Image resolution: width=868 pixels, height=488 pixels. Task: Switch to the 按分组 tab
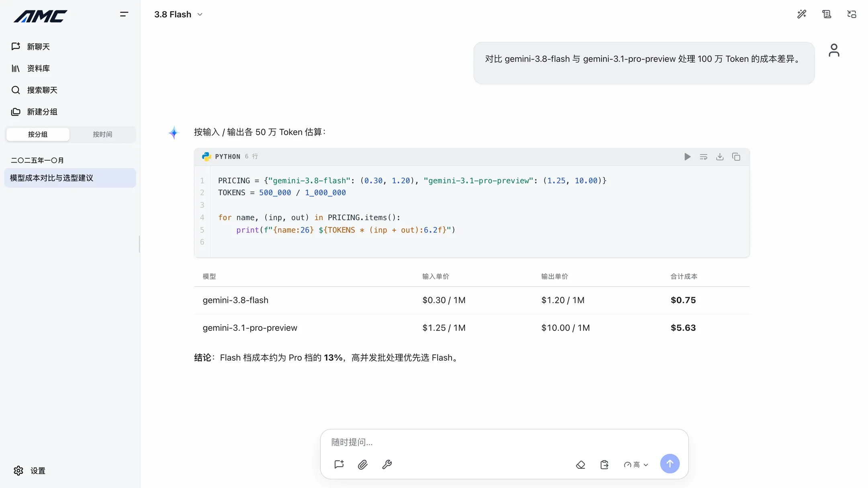pyautogui.click(x=38, y=134)
